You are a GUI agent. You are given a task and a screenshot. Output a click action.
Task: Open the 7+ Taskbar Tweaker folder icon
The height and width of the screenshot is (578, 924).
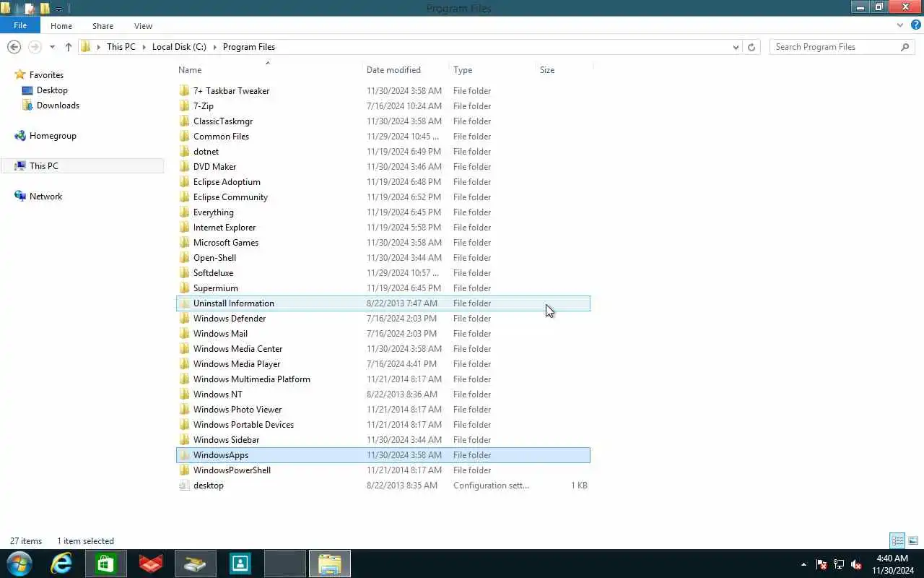pyautogui.click(x=185, y=91)
